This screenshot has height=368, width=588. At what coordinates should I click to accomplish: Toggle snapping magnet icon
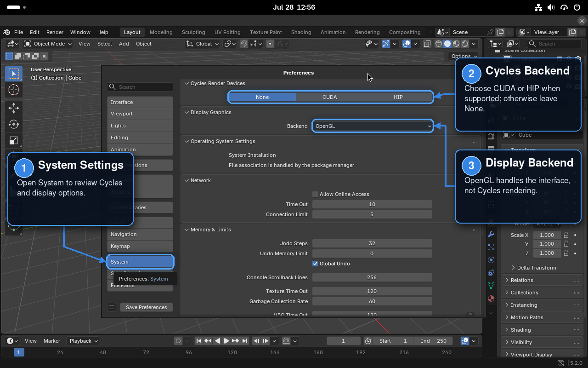tap(244, 44)
